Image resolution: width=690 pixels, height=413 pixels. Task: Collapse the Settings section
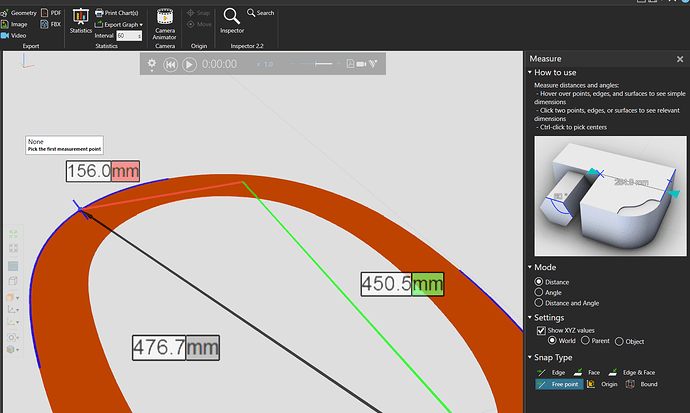tap(530, 318)
